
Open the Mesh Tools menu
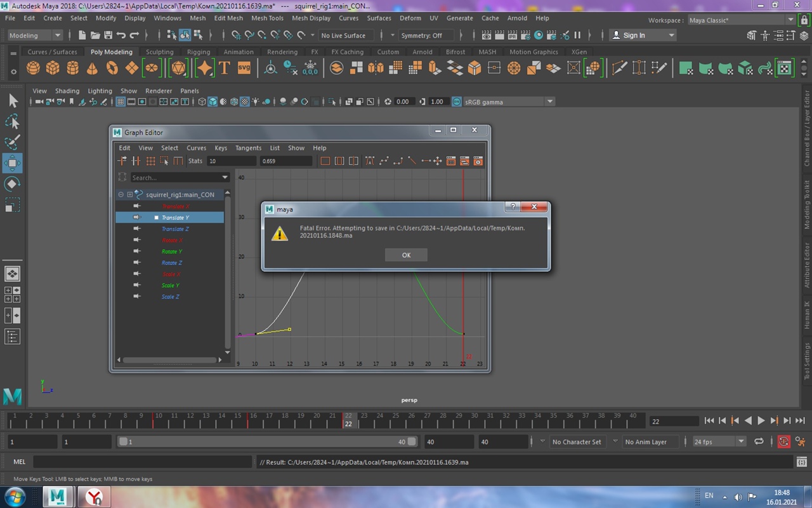tap(267, 18)
